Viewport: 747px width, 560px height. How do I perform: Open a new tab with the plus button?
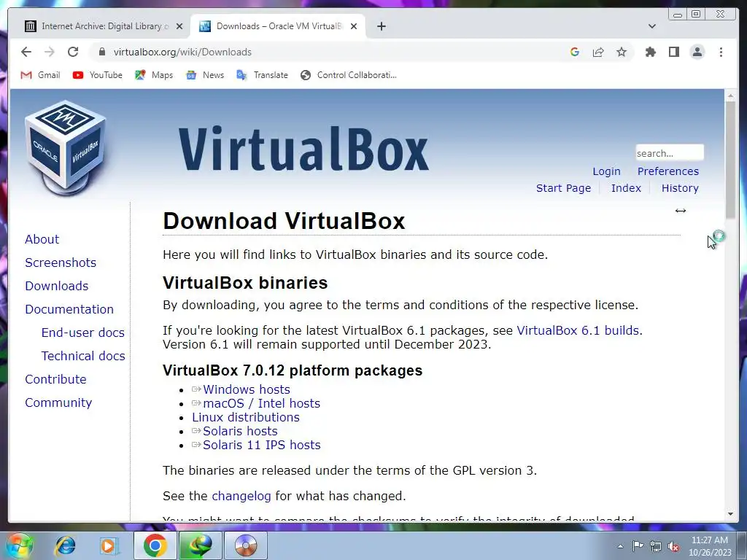[381, 26]
